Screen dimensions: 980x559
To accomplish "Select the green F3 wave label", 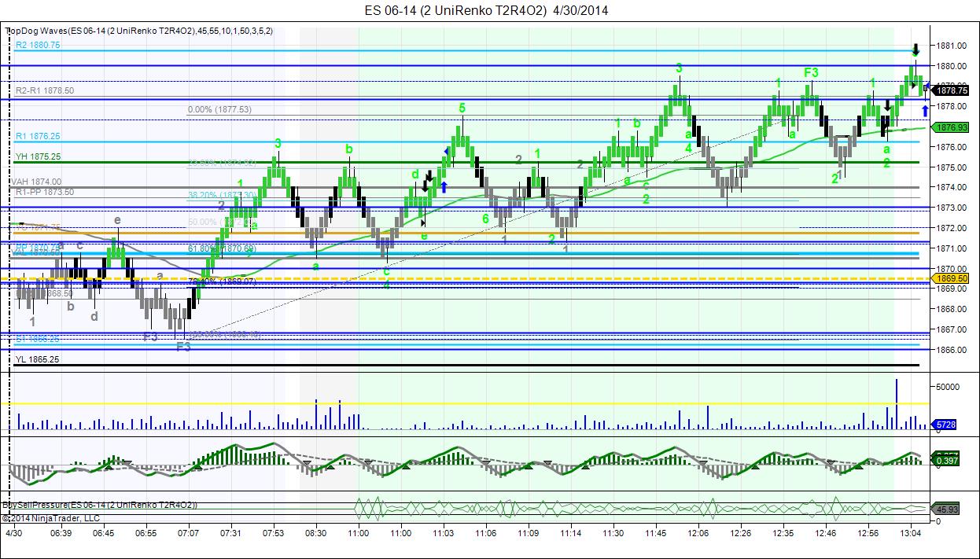I will coord(812,72).
